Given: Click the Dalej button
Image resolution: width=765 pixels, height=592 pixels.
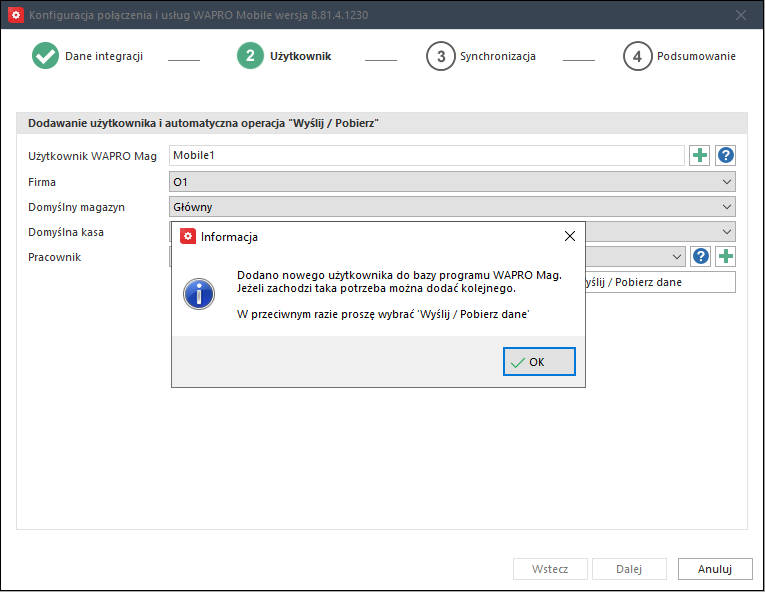Looking at the screenshot, I should [629, 569].
